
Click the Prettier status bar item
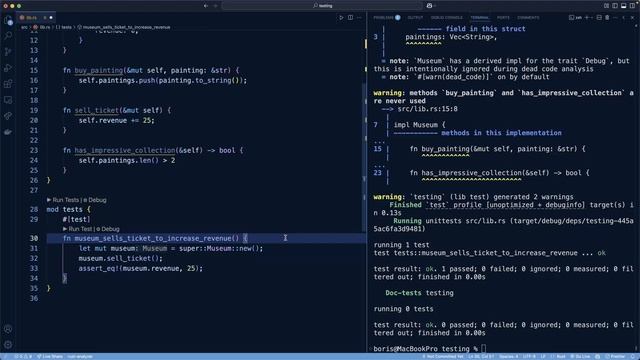click(616, 356)
